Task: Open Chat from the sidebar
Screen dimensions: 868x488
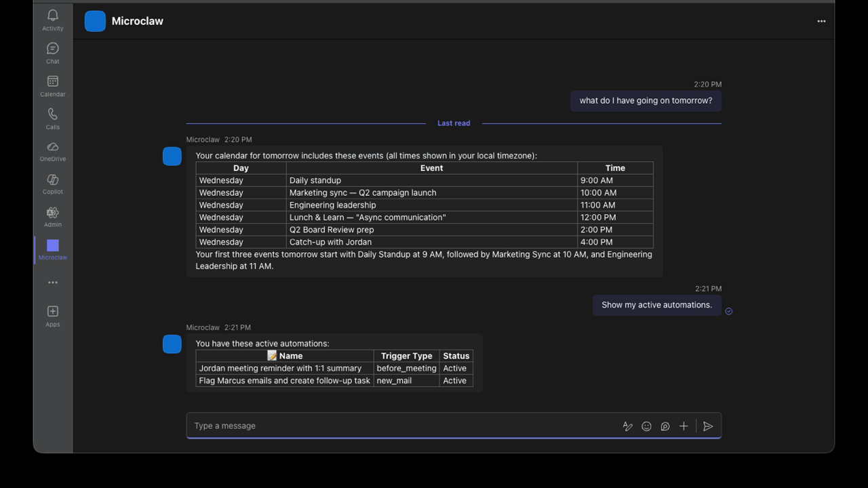Action: coord(53,54)
